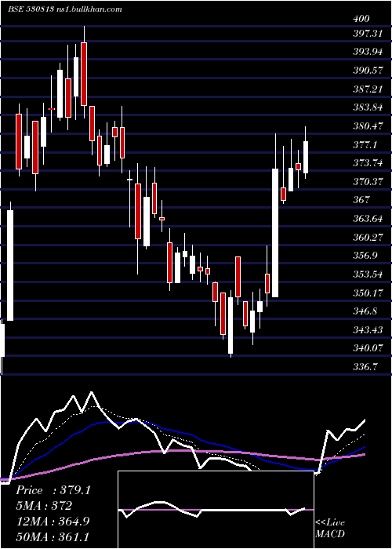The height and width of the screenshot is (549, 392).
Task: Click the Price : 379.1 readout
Action: click(x=53, y=490)
